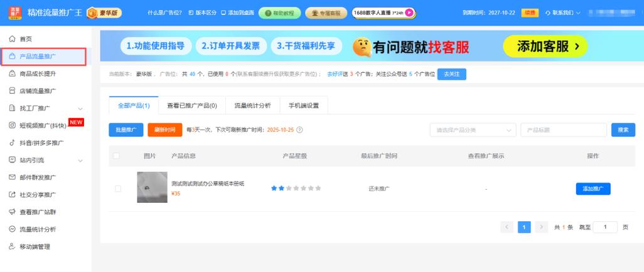Click the yellow 添加客服 banner button
Screen dimensions: 644x272
point(545,46)
